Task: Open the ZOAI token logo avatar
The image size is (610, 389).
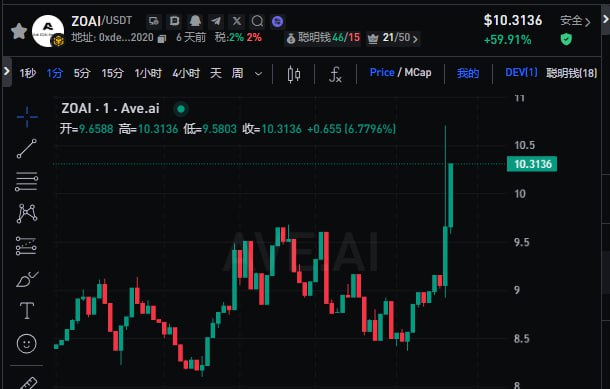Action: (x=47, y=30)
